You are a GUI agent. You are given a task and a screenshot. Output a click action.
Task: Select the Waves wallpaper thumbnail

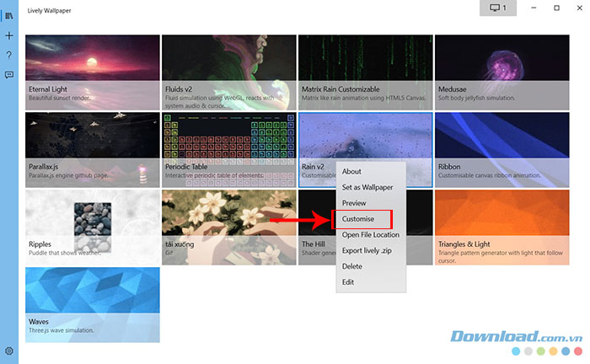click(93, 304)
